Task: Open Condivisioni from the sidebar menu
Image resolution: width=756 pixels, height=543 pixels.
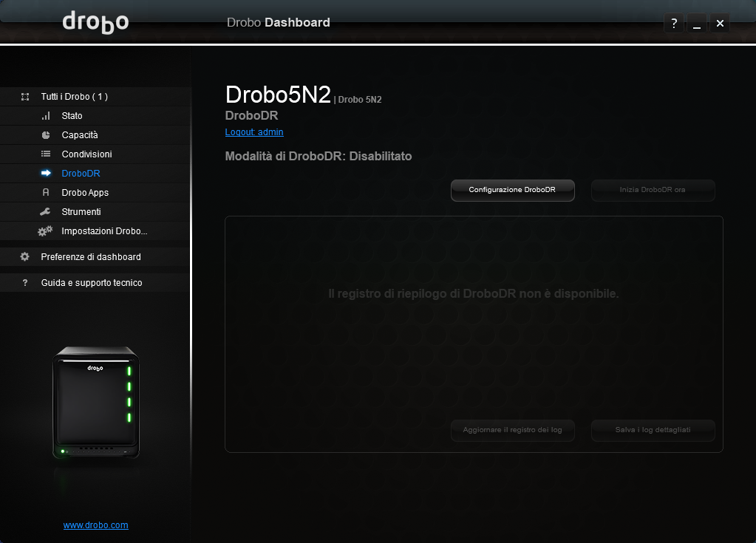Action: tap(86, 154)
